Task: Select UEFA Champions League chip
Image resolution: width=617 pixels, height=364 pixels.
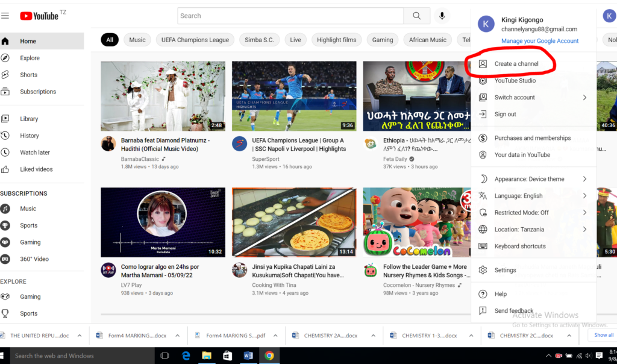Action: coord(195,40)
